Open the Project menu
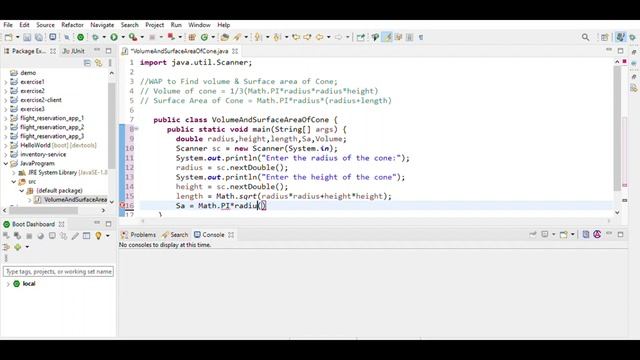This screenshot has width=640, height=360. pyautogui.click(x=155, y=25)
